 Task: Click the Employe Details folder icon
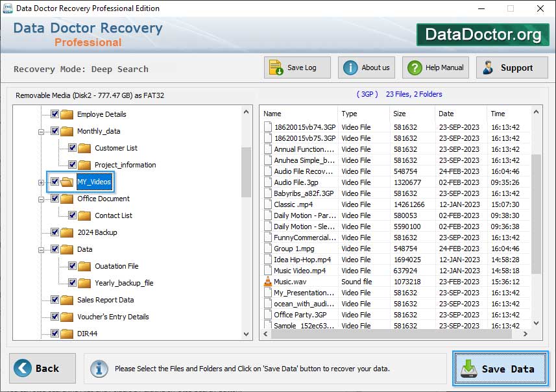point(67,114)
